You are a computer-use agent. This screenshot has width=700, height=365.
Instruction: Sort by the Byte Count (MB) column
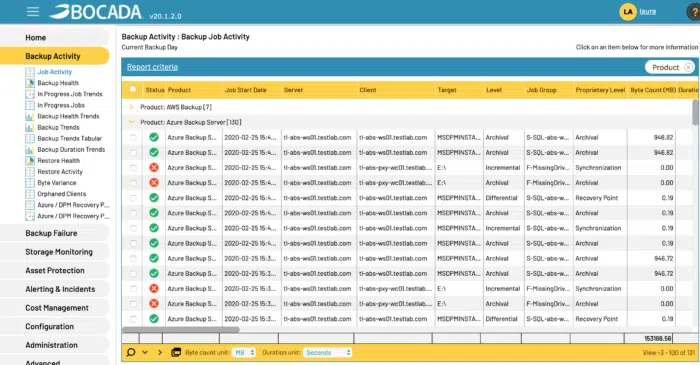(x=653, y=90)
